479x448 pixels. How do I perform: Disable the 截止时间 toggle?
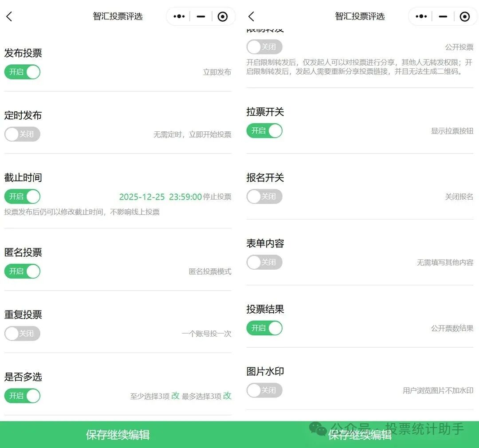tap(22, 196)
